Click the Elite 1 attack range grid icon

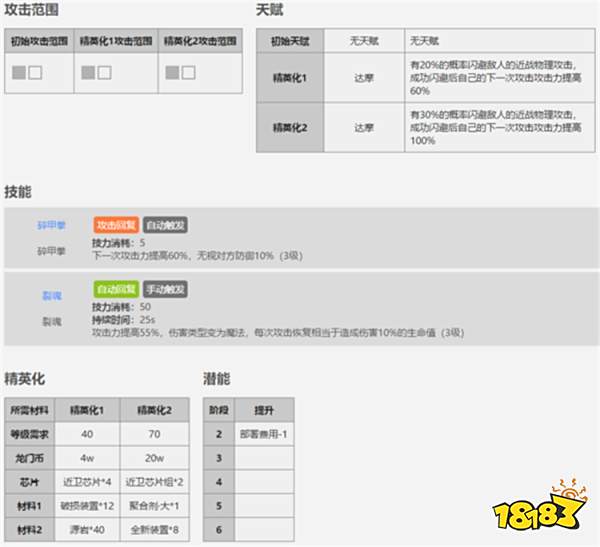(96, 73)
